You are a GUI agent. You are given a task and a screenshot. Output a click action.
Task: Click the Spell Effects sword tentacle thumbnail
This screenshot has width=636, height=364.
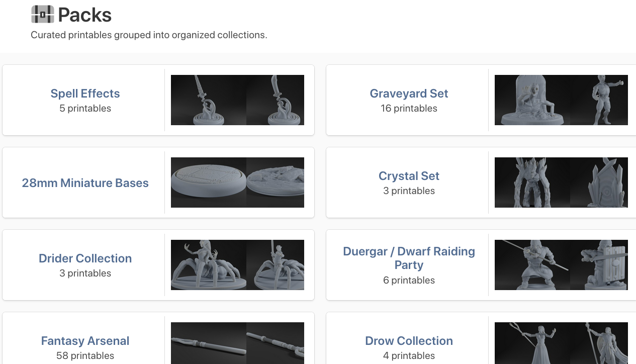237,100
